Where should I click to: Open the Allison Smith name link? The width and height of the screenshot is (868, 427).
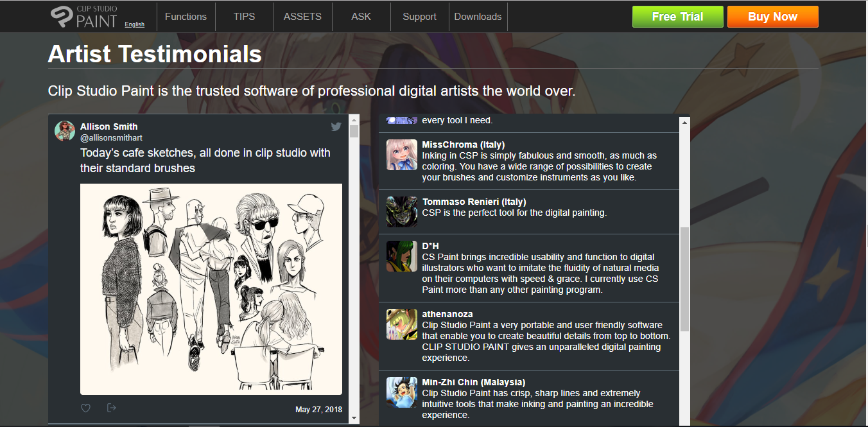109,126
